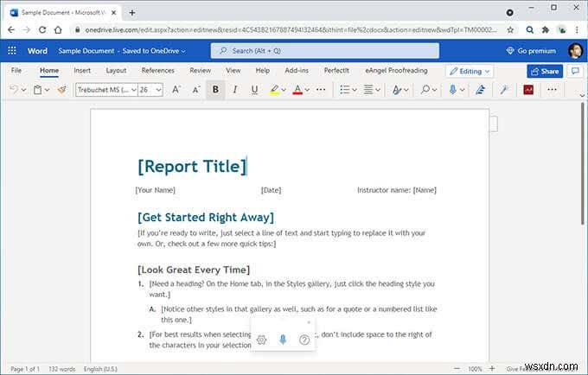This screenshot has width=588, height=375.
Task: Click the 132 words count
Action: [x=62, y=369]
